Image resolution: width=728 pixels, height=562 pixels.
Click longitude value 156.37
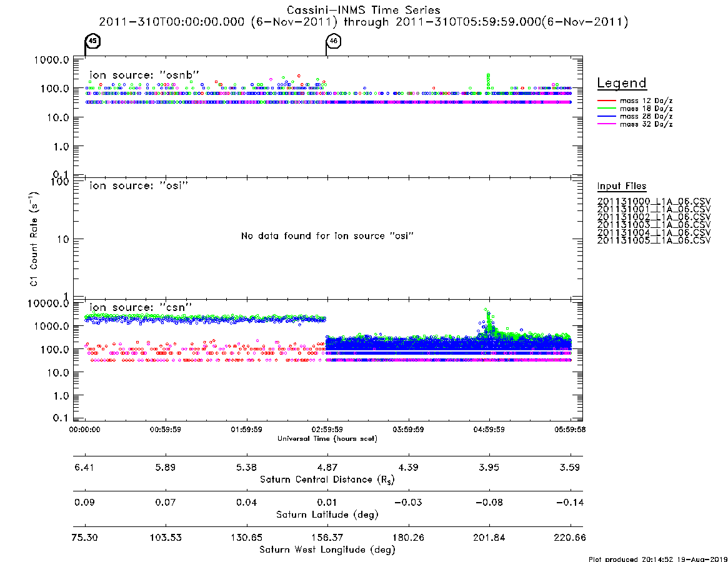point(327,538)
